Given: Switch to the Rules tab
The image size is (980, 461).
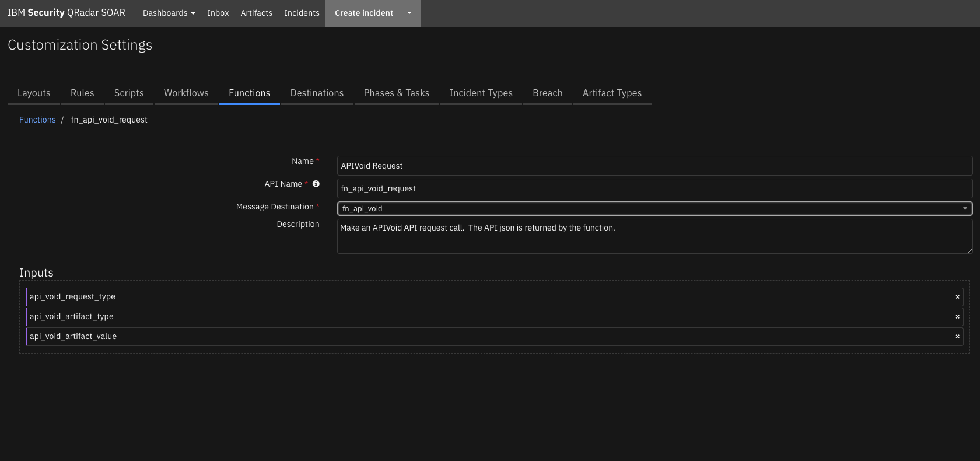Looking at the screenshot, I should pyautogui.click(x=82, y=93).
